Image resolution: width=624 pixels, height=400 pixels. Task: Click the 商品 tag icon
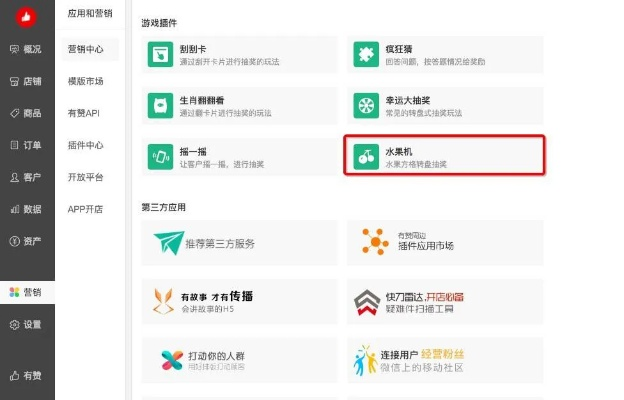tap(14, 113)
